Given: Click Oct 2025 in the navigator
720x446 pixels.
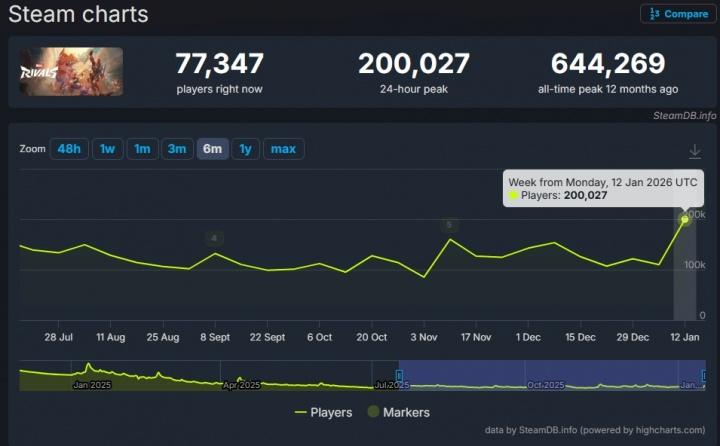Looking at the screenshot, I should pos(546,385).
